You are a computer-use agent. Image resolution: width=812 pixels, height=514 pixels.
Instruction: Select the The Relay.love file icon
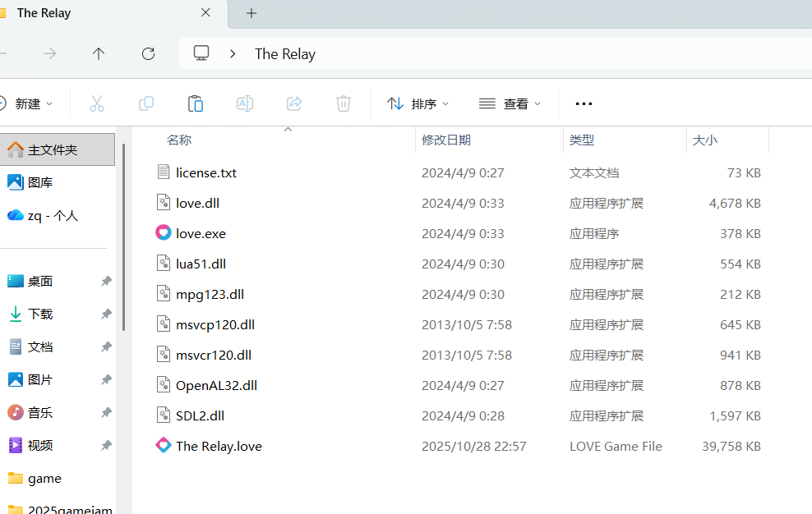(163, 446)
